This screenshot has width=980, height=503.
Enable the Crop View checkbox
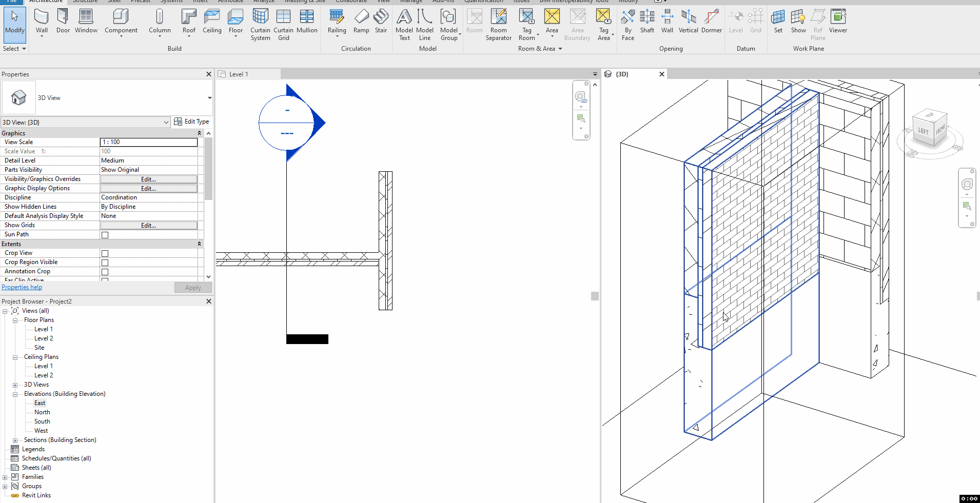[x=105, y=253]
